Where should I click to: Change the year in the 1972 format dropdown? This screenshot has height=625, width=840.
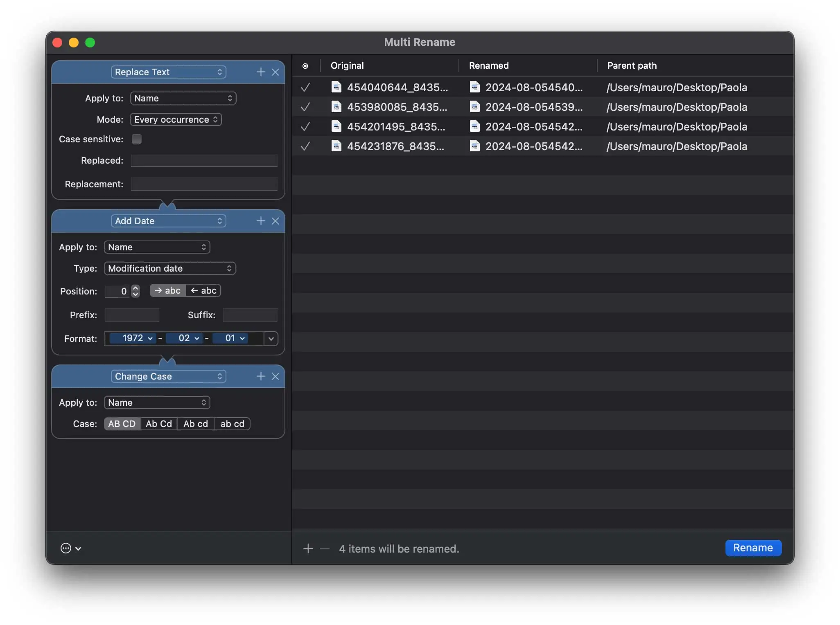tap(135, 338)
